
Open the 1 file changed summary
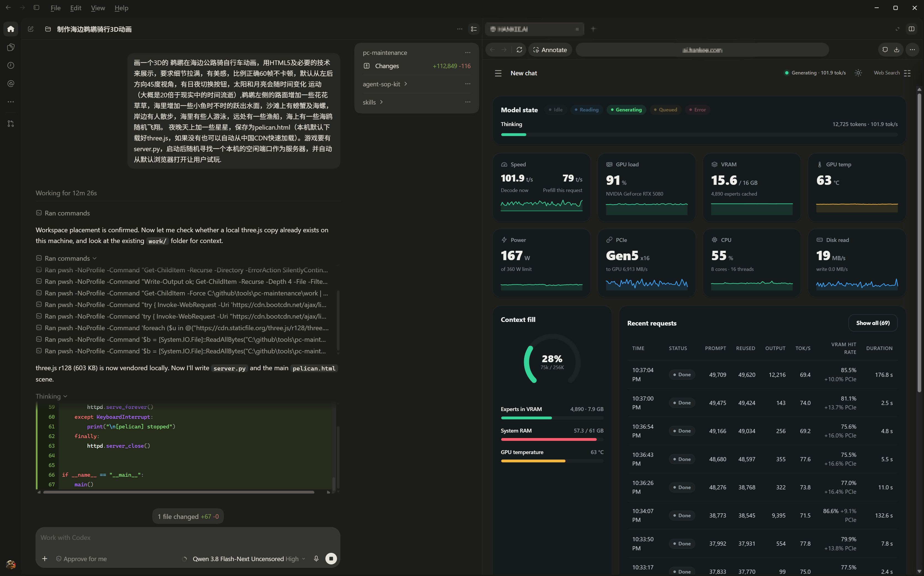(188, 517)
